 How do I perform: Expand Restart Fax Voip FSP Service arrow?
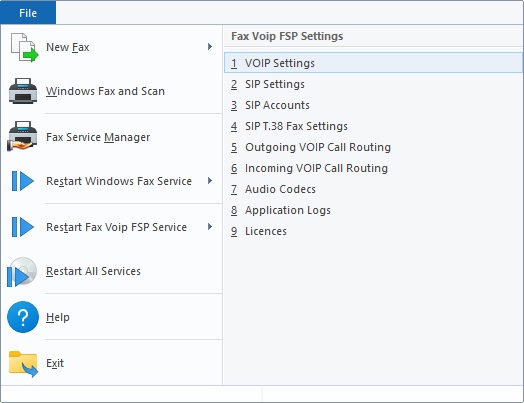[210, 227]
